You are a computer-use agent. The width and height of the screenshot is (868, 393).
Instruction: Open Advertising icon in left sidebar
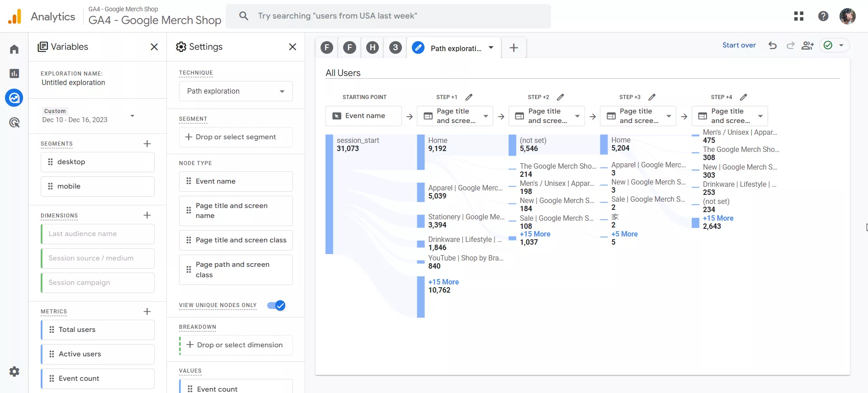[14, 122]
